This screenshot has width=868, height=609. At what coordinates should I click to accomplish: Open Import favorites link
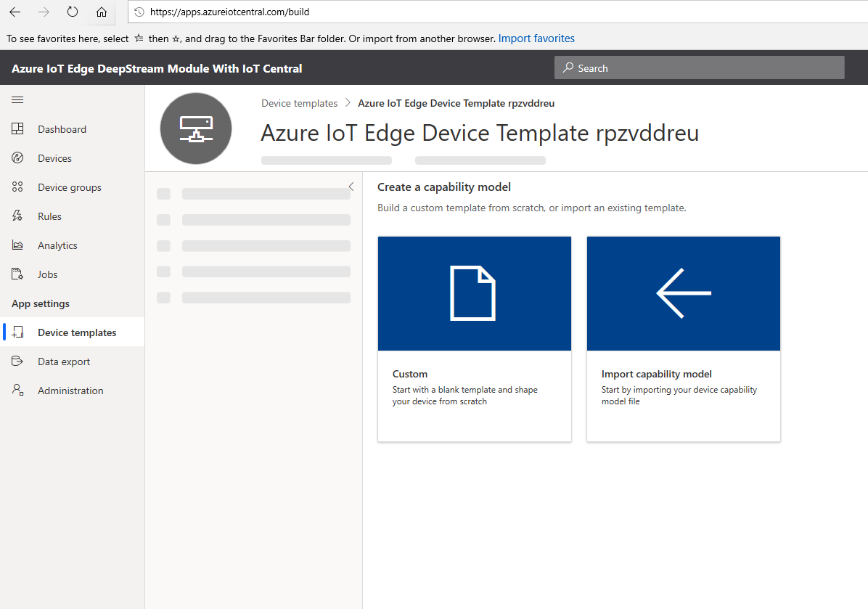pos(536,38)
